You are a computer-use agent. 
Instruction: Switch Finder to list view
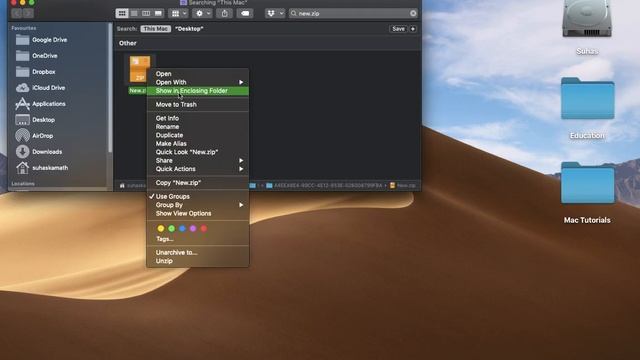(134, 13)
